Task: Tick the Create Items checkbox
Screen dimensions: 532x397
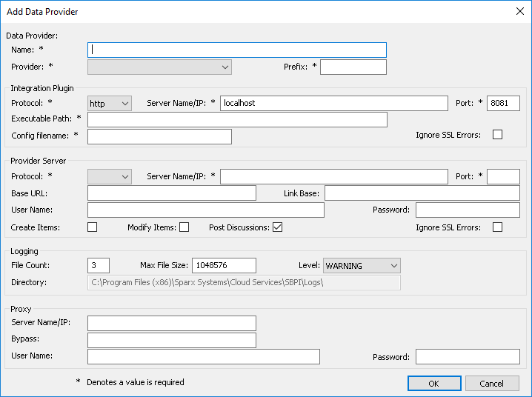Action: pos(93,227)
